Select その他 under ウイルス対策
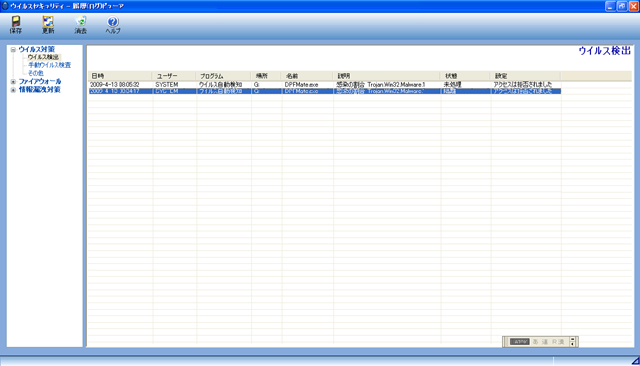This screenshot has width=640, height=366. point(36,73)
